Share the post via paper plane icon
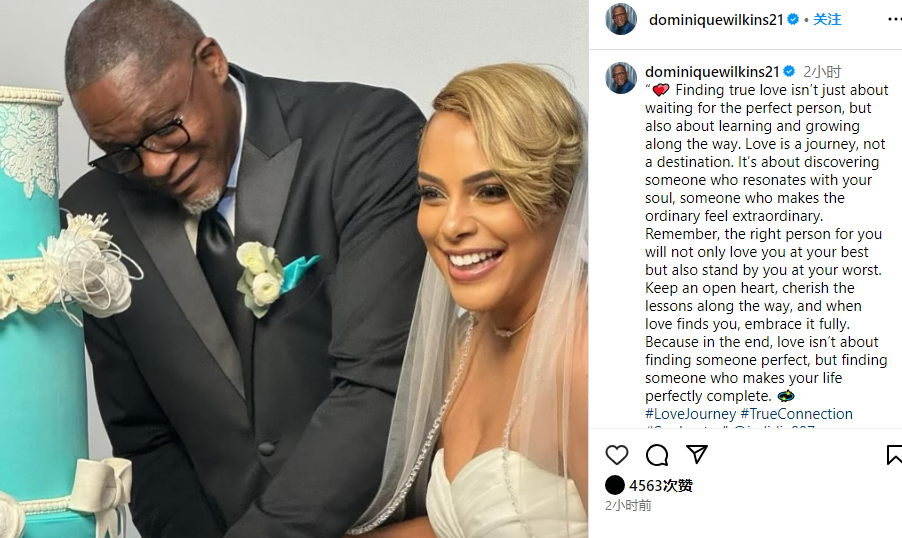The width and height of the screenshot is (902, 538). (697, 455)
